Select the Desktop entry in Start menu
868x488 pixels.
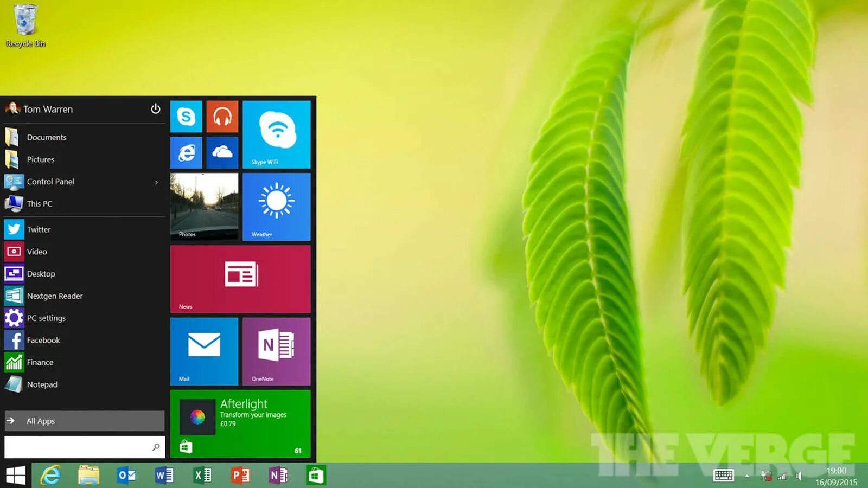84,274
